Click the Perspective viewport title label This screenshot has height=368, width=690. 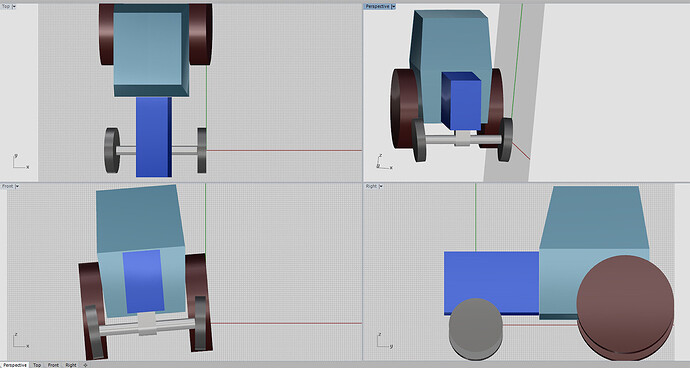[x=378, y=6]
